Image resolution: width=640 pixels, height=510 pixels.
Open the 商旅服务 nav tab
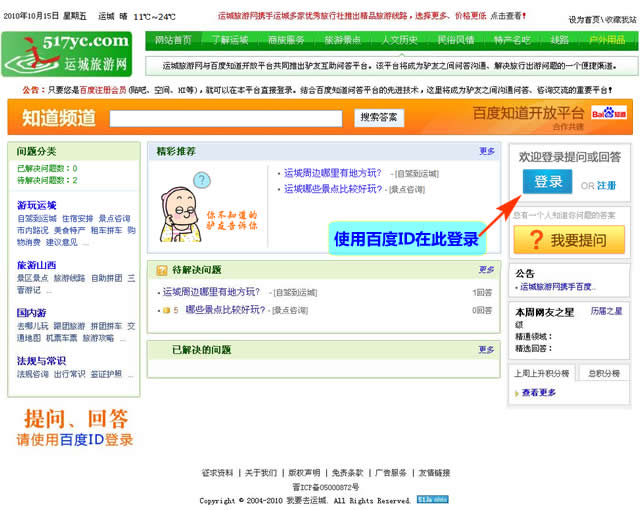point(286,40)
